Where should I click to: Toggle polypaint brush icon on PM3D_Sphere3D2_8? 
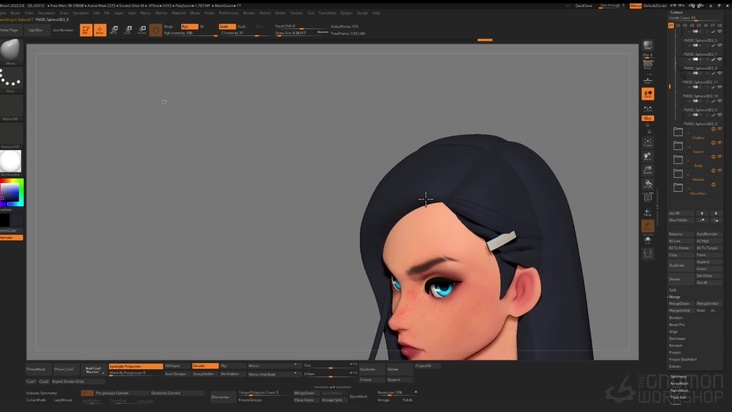point(713,60)
